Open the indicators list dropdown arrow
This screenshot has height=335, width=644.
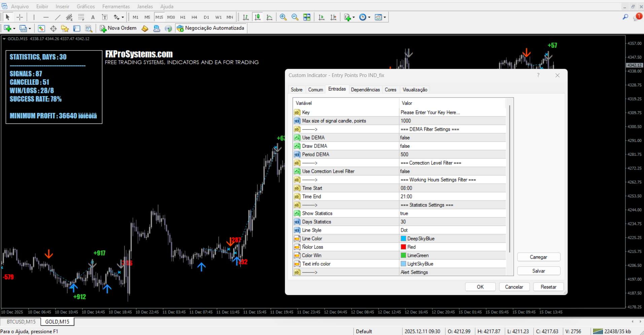354,17
